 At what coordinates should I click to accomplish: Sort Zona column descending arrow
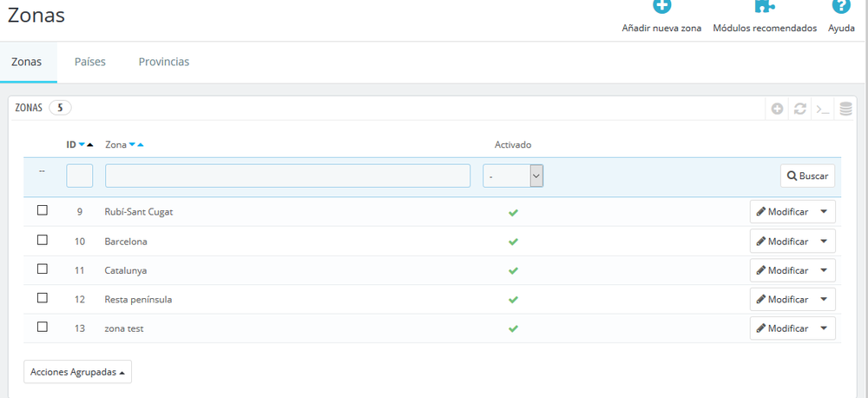click(132, 144)
